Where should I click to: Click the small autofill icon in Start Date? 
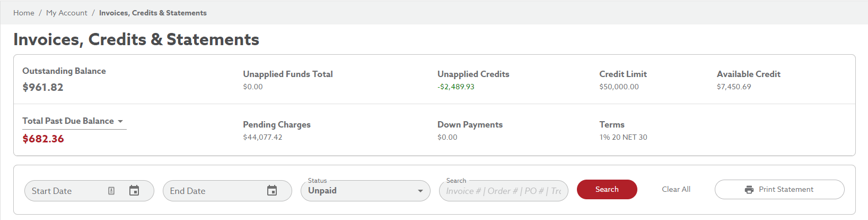coord(111,191)
